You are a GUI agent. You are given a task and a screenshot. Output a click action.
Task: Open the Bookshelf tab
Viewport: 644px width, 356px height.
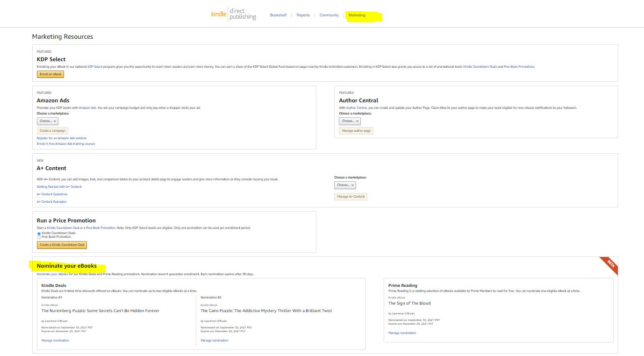click(x=278, y=15)
